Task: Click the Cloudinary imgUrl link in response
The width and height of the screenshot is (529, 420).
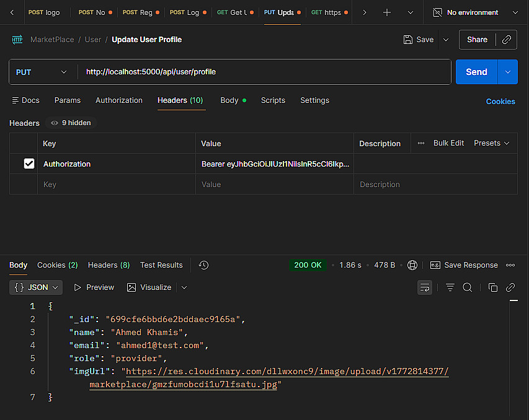Action: coord(287,372)
